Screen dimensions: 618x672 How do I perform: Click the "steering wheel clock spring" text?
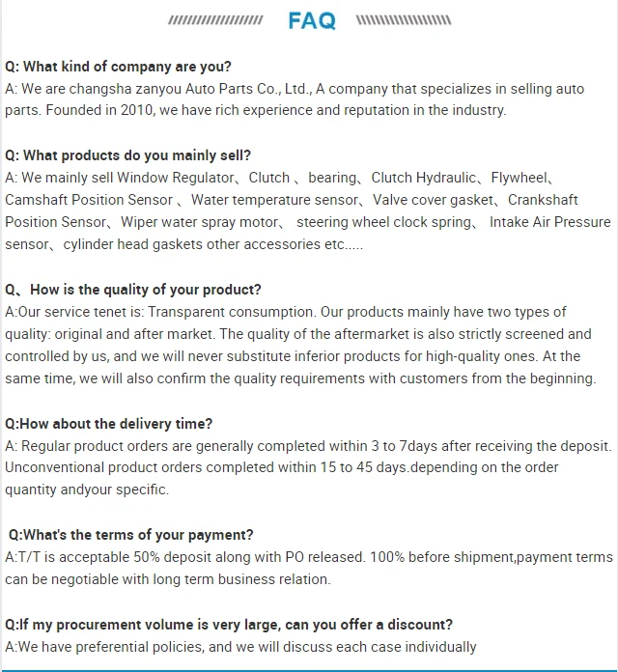point(385,222)
